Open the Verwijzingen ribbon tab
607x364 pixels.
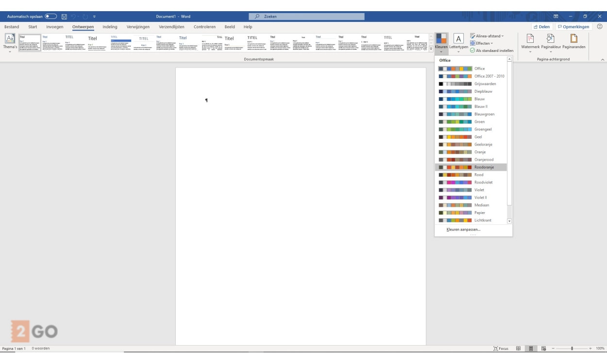[138, 27]
